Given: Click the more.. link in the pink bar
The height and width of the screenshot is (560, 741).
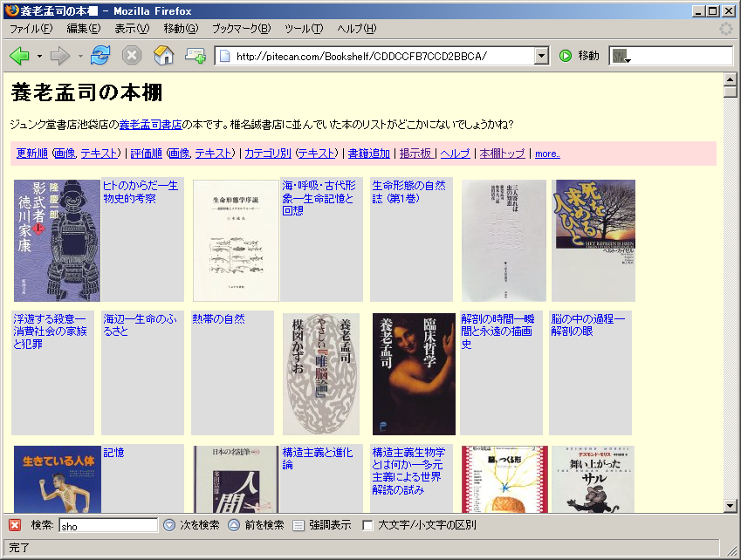Looking at the screenshot, I should point(547,154).
